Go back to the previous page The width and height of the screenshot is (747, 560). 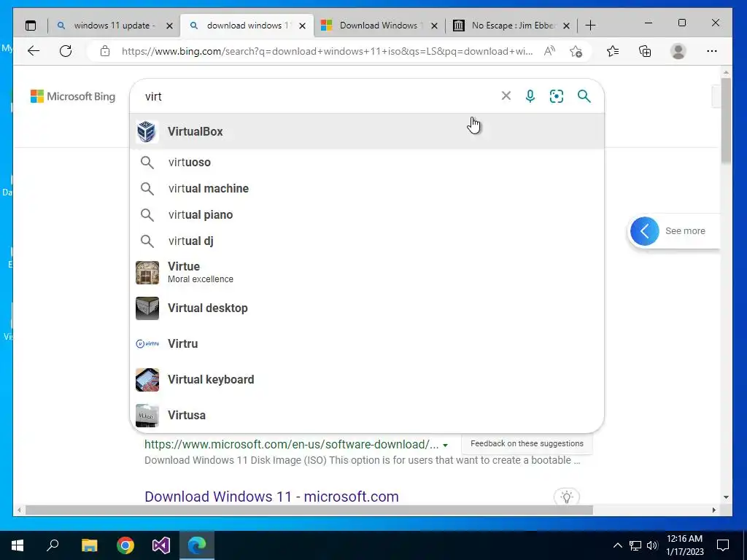34,51
